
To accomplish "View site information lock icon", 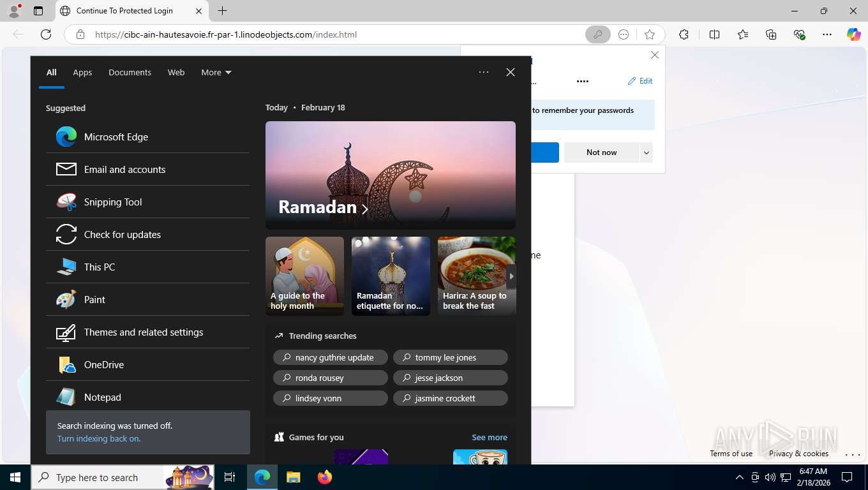I will click(80, 34).
